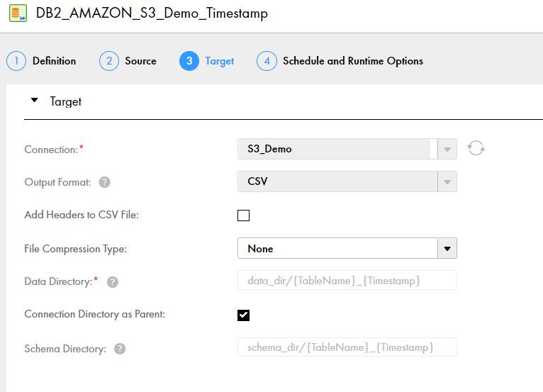Click the Target step label
Viewport: 543px width, 392px height.
(x=220, y=61)
